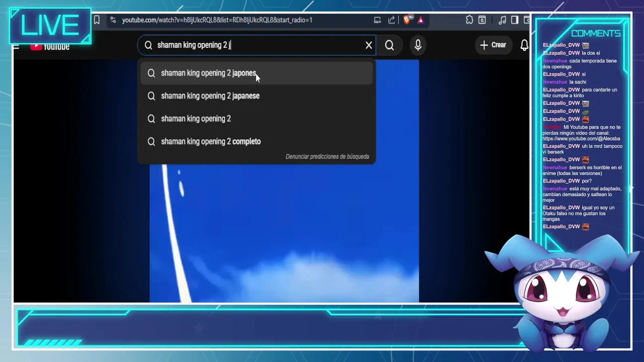Screen dimensions: 644x362
Task: Click Brave Rewards triangle icon
Action: coord(421,20)
